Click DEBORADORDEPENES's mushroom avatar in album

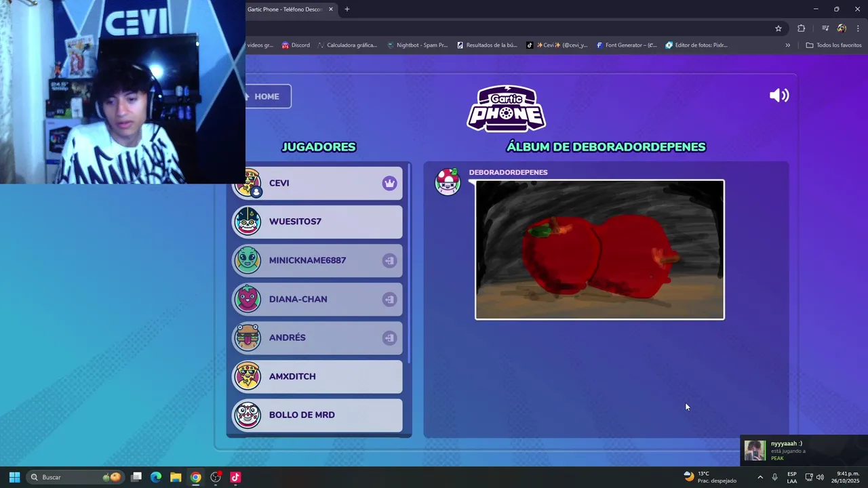click(x=448, y=182)
